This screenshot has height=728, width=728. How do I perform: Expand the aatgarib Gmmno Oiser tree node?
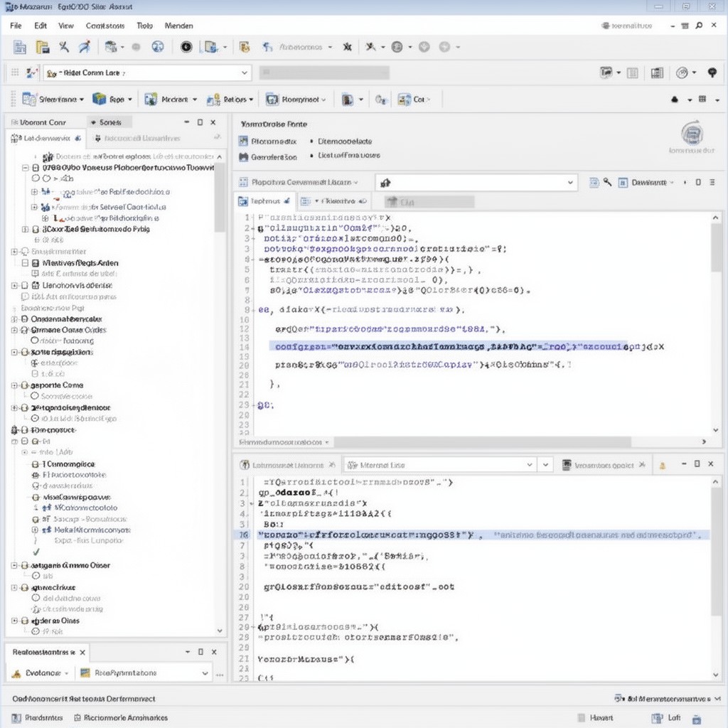click(14, 565)
